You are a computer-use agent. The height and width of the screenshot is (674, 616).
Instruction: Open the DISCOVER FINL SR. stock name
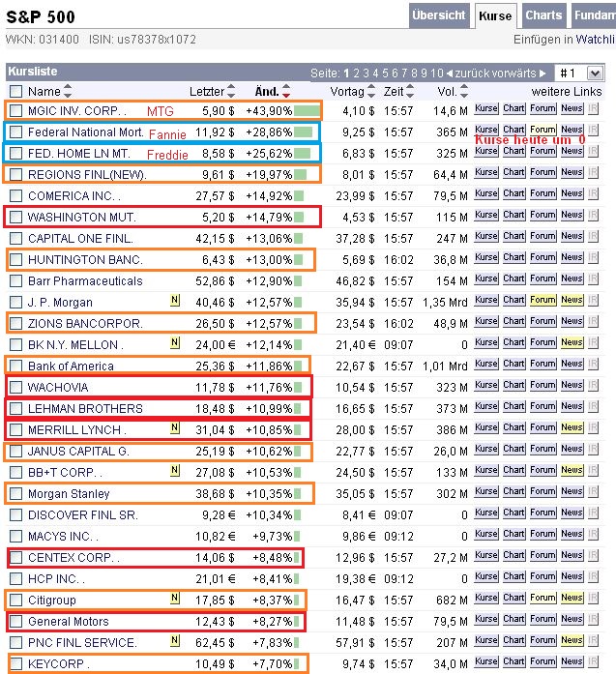coord(83,515)
